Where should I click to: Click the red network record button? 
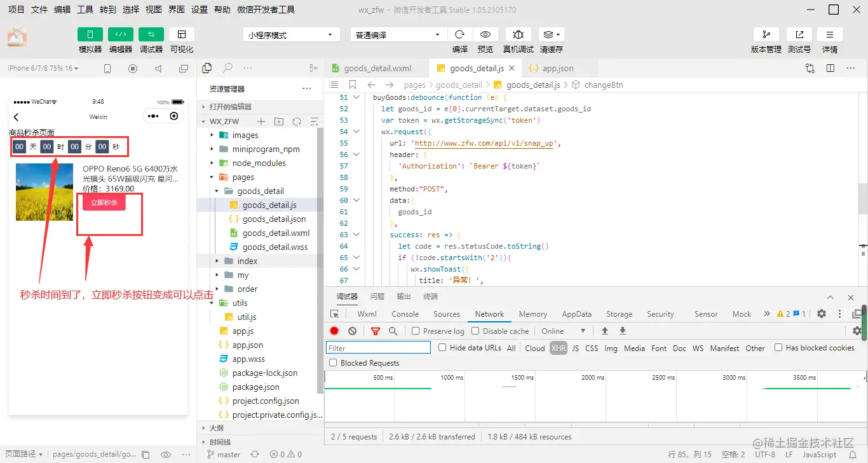(x=334, y=331)
